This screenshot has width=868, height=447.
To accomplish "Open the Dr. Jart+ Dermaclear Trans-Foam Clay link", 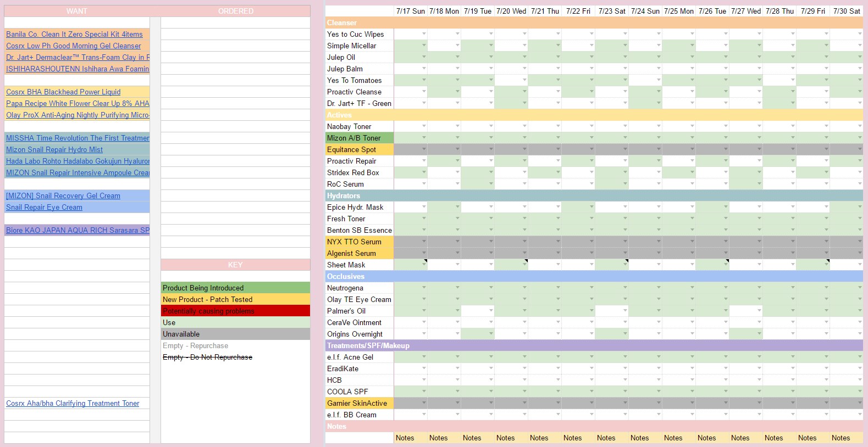I will coord(78,57).
